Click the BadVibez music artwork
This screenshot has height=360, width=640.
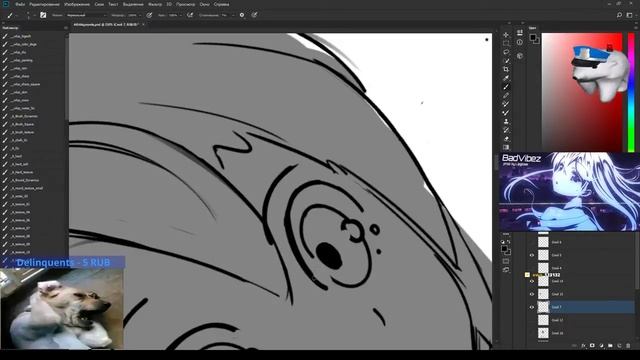coord(569,191)
